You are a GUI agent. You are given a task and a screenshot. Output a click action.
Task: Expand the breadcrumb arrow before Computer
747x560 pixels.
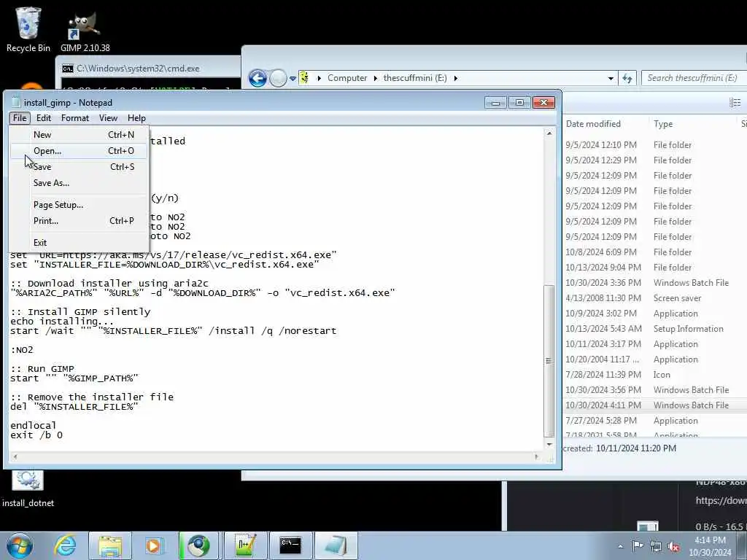319,78
